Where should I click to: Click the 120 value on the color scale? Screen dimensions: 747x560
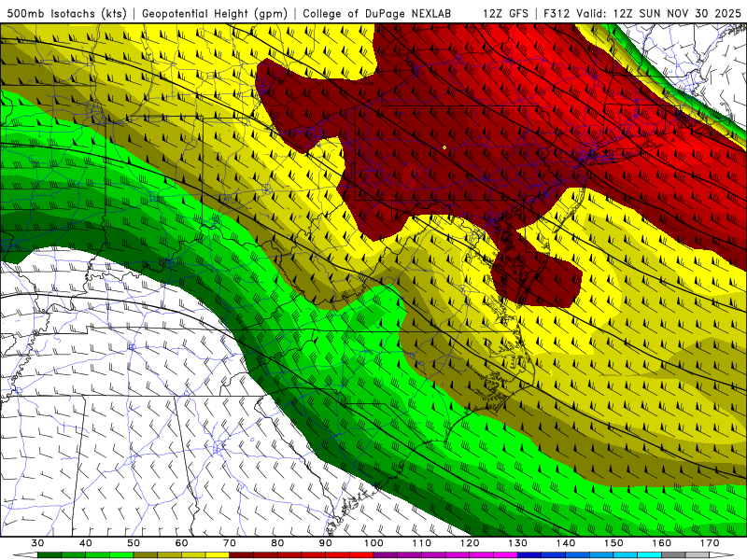470,543
